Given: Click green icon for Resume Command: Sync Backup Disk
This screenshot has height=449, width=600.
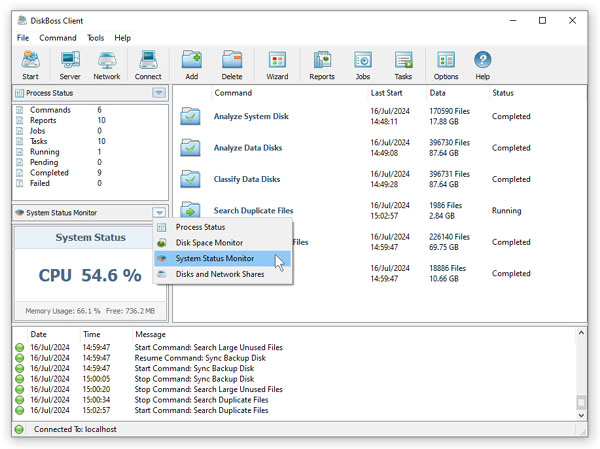Looking at the screenshot, I should click(x=20, y=358).
